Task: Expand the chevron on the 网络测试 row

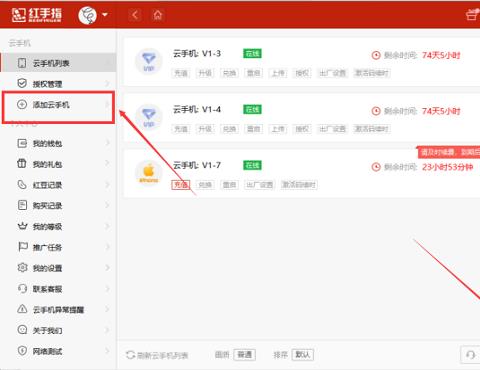Action: (x=107, y=351)
